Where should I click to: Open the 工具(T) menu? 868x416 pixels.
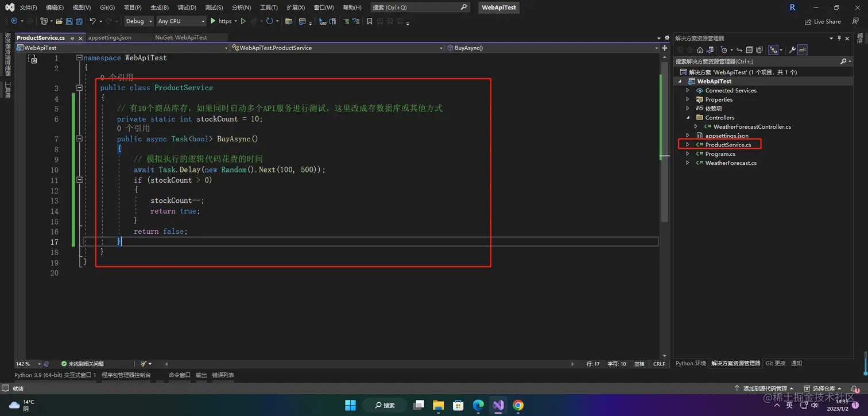click(x=269, y=7)
